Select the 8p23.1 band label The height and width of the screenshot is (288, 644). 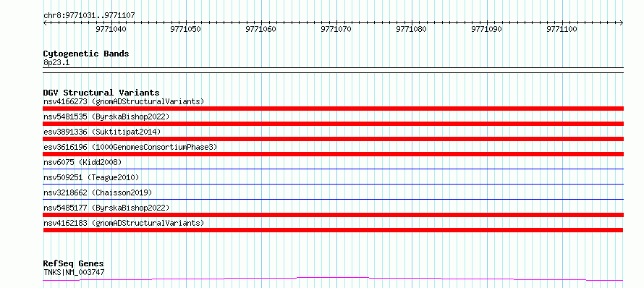click(56, 62)
